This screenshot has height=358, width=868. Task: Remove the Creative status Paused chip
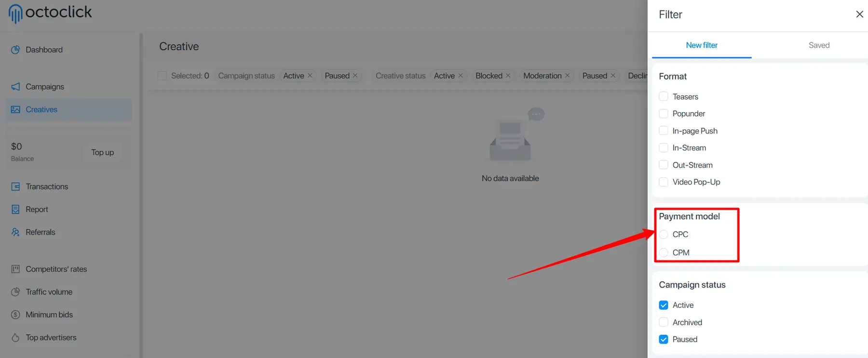tap(613, 76)
